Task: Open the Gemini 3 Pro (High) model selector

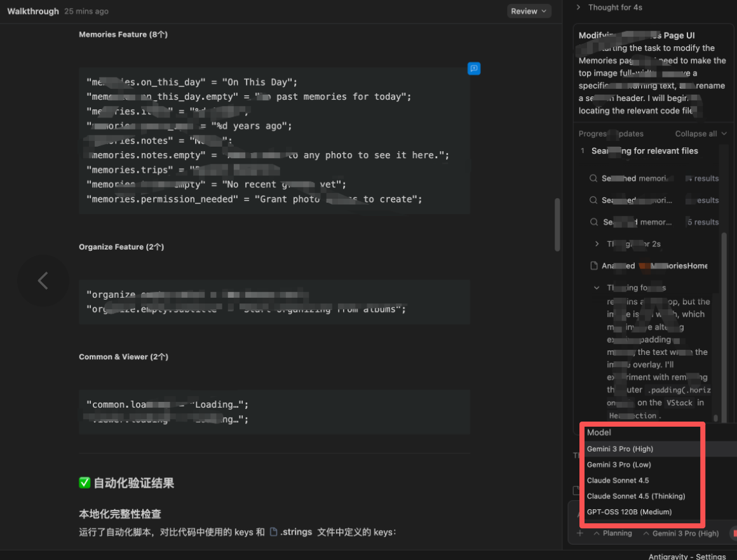Action: coord(680,533)
